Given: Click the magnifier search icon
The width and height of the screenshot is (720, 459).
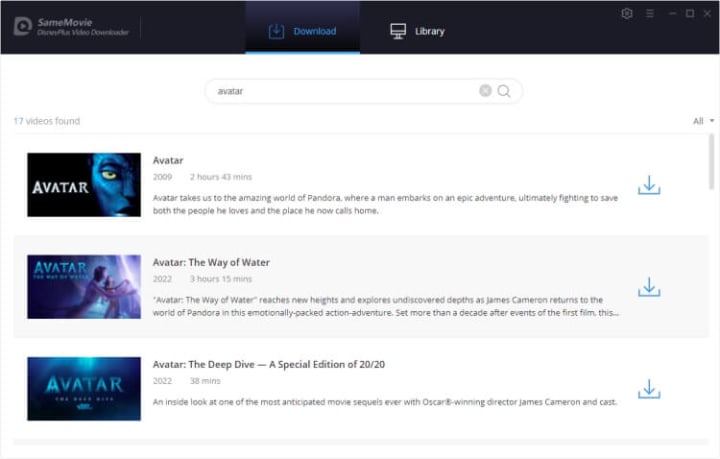Looking at the screenshot, I should click(x=504, y=91).
